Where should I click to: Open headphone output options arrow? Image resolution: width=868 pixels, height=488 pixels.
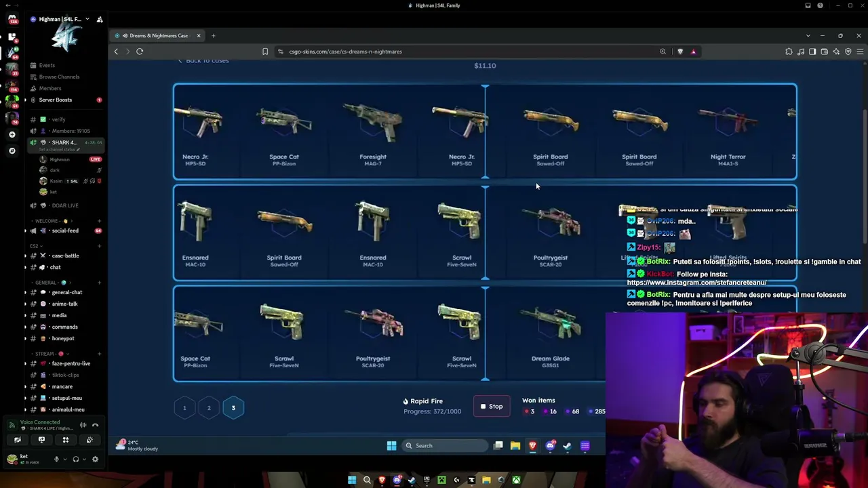85,459
